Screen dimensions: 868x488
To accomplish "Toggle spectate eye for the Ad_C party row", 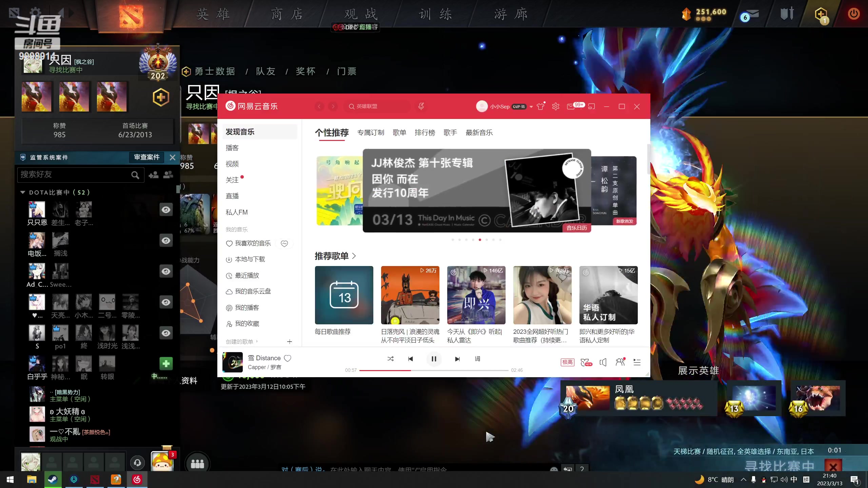I will pyautogui.click(x=166, y=271).
